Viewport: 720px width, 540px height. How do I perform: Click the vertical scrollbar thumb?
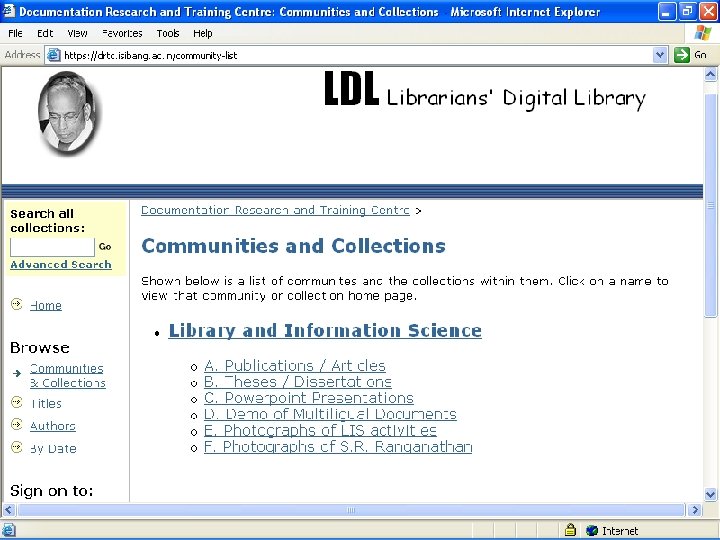coord(710,205)
